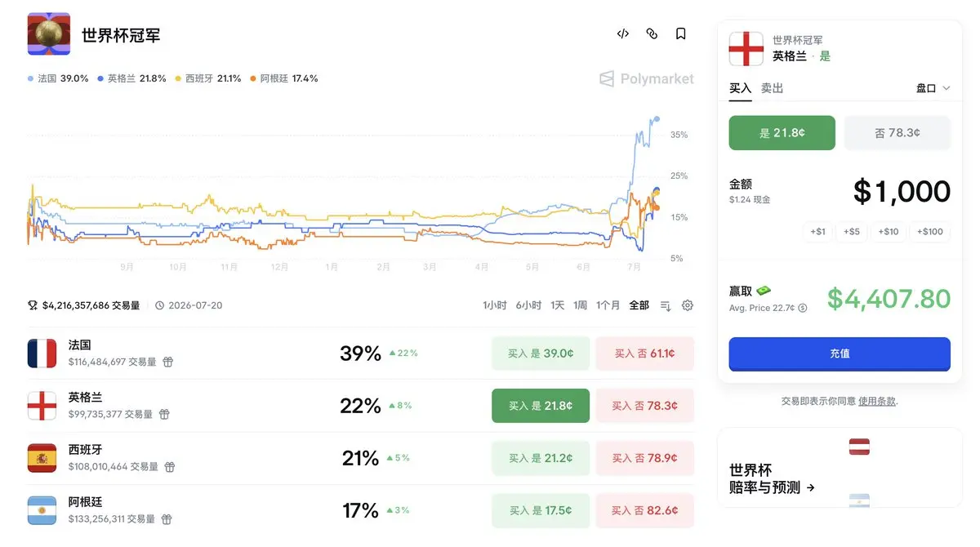Toggle 法国 39.0% legend series
The width and height of the screenshot is (980, 547).
[x=58, y=78]
